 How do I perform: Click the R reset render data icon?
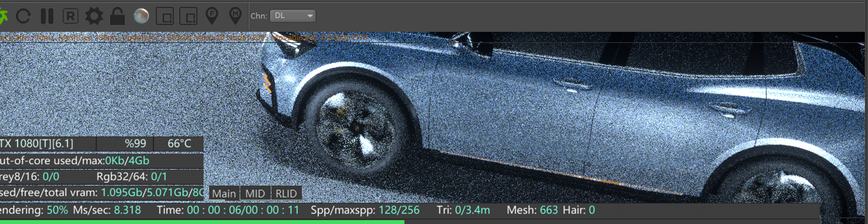[x=70, y=16]
